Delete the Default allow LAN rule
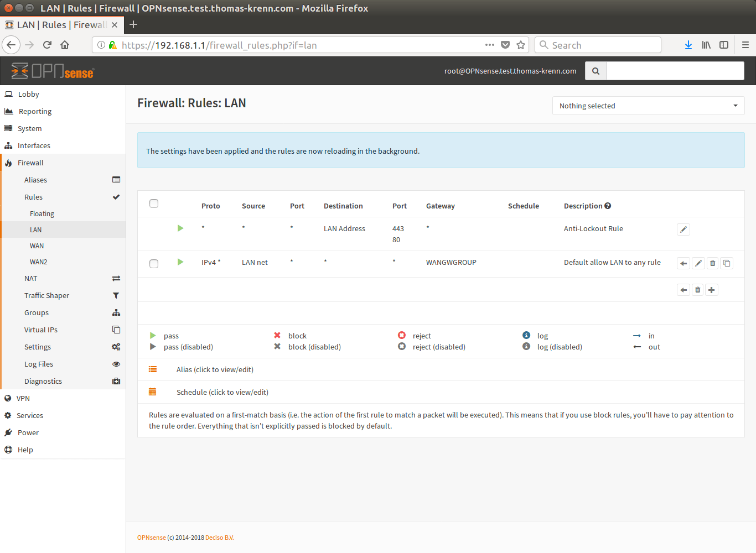This screenshot has height=553, width=756. (x=713, y=263)
